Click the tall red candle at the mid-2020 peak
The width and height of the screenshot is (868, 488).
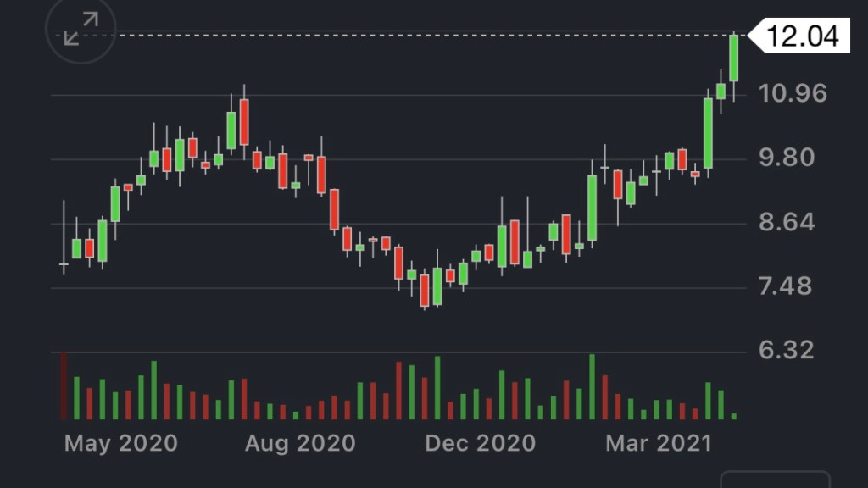(244, 122)
